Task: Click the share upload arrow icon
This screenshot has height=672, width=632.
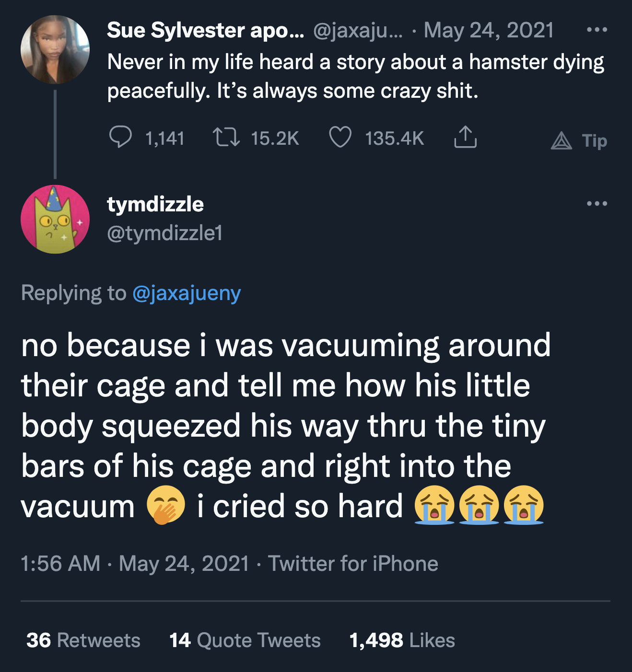Action: (464, 138)
